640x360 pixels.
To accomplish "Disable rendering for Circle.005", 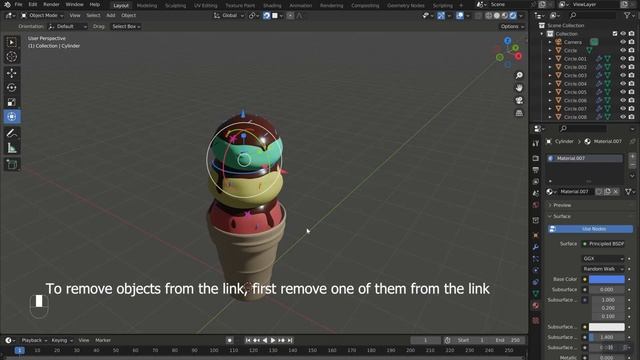I will tap(631, 92).
